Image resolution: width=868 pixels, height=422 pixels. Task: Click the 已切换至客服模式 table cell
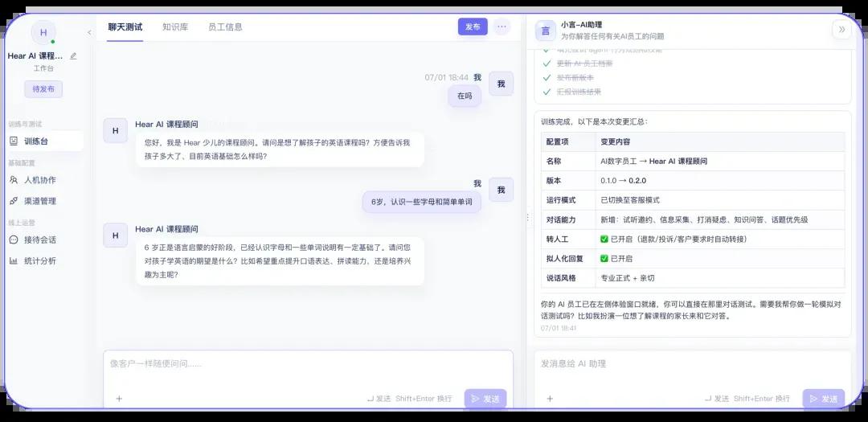pyautogui.click(x=720, y=200)
